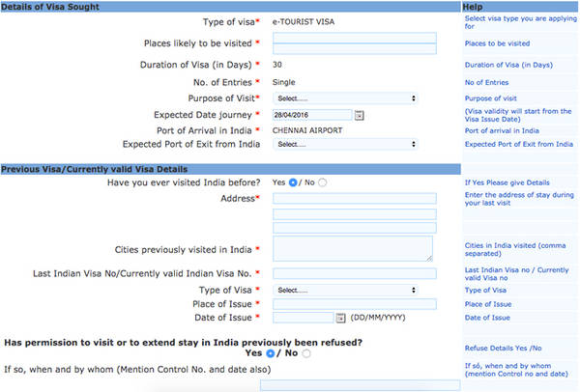
Task: Open Type of Visa dropdown in previous visa section
Action: coord(345,290)
